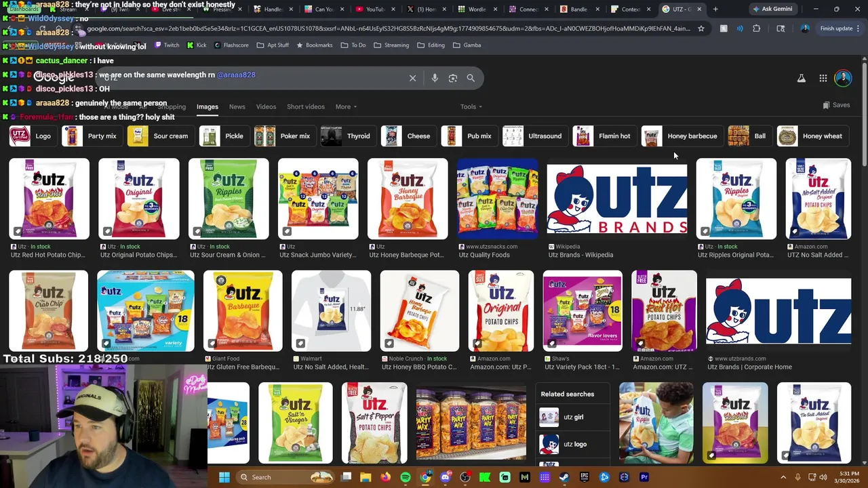Image resolution: width=868 pixels, height=488 pixels.
Task: Open the Kick bookmark
Action: point(196,45)
